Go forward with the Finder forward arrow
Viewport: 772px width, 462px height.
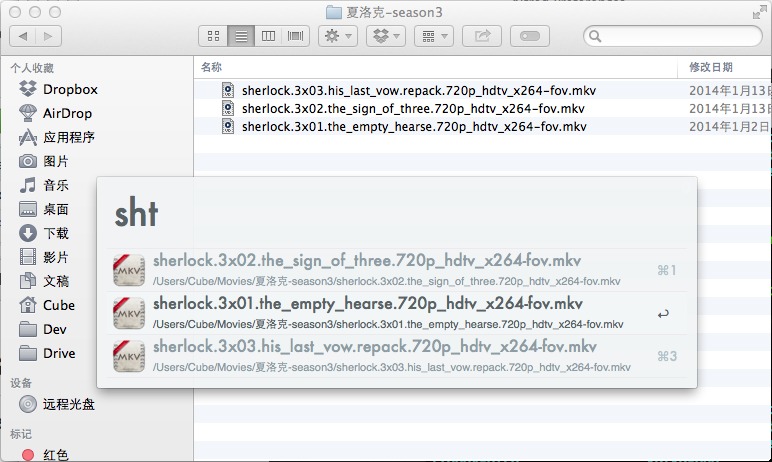[48, 36]
